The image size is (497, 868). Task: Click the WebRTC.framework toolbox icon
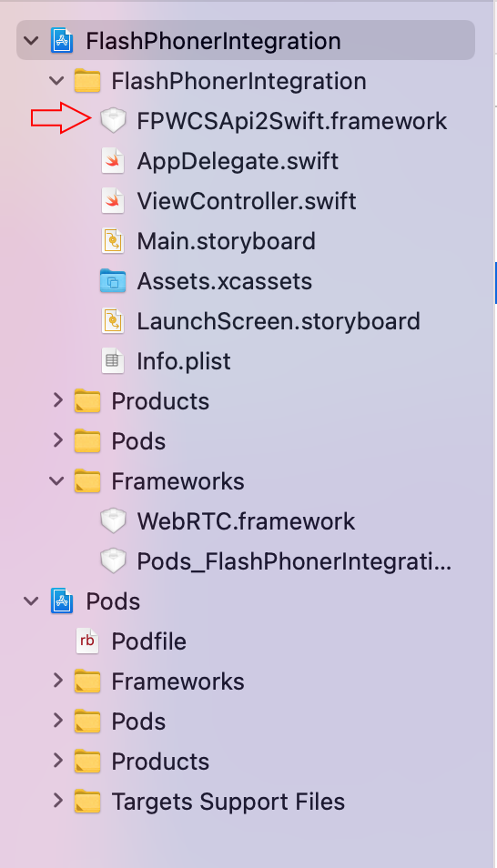[x=113, y=521]
